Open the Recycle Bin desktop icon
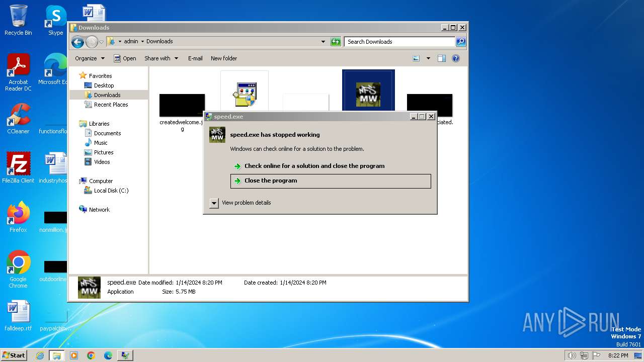This screenshot has height=362, width=644. [18, 20]
